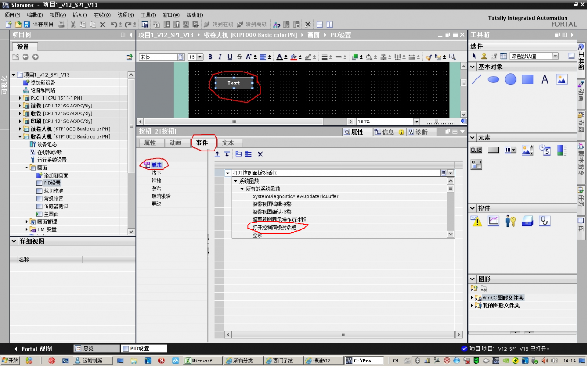Click the save project icon
588x368 pixels.
27,24
